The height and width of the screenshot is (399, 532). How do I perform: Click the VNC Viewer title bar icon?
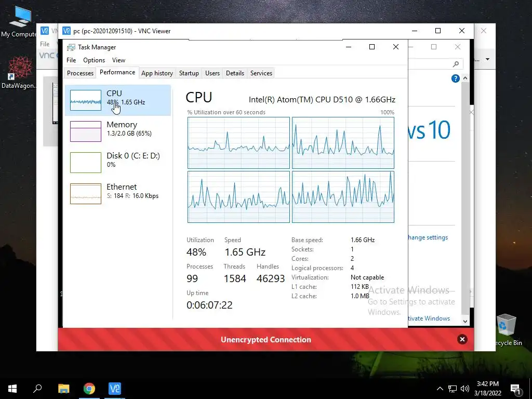[x=66, y=31]
